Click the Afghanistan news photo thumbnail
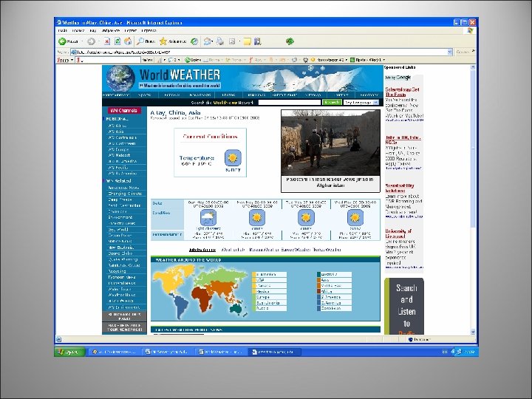The height and width of the screenshot is (399, 532). [330, 143]
